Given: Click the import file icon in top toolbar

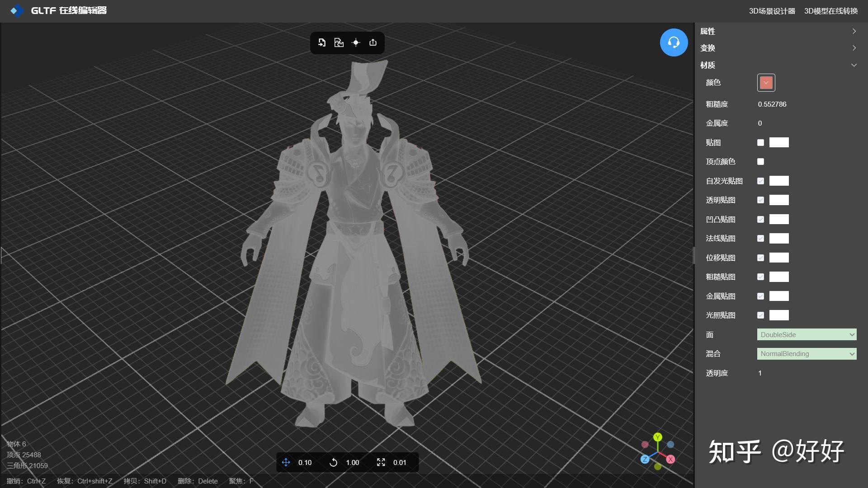Looking at the screenshot, I should [x=322, y=42].
